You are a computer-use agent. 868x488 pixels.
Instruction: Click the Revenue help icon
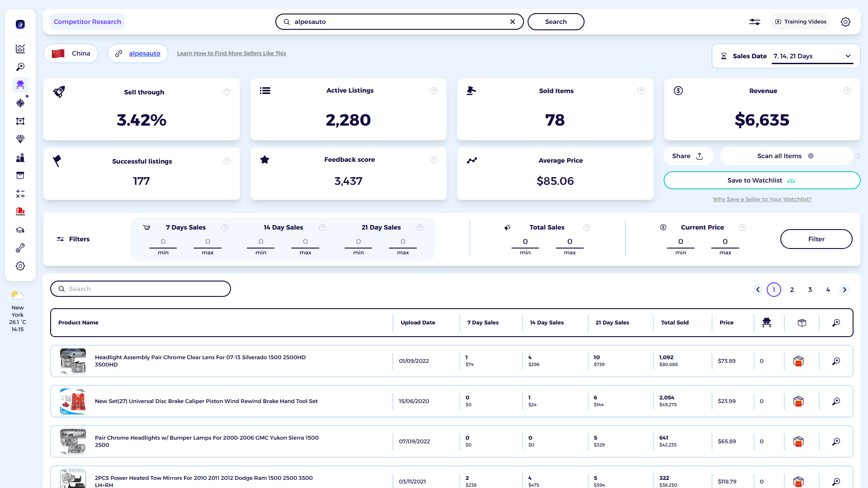point(847,91)
